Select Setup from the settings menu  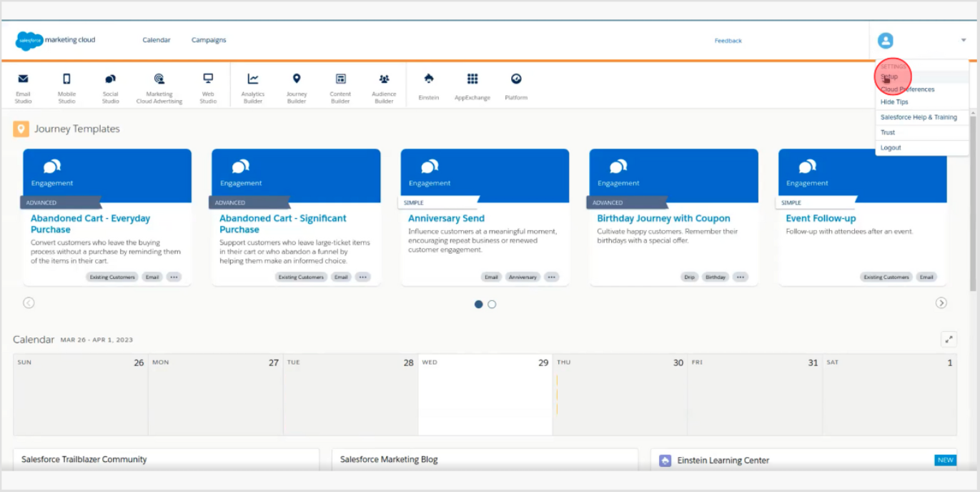point(890,76)
